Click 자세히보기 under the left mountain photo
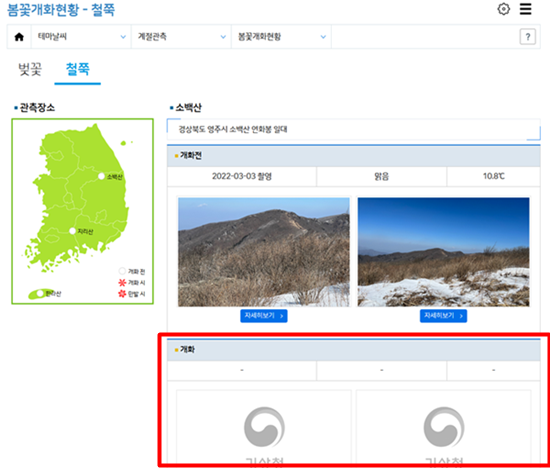The image size is (550, 468). (x=264, y=316)
